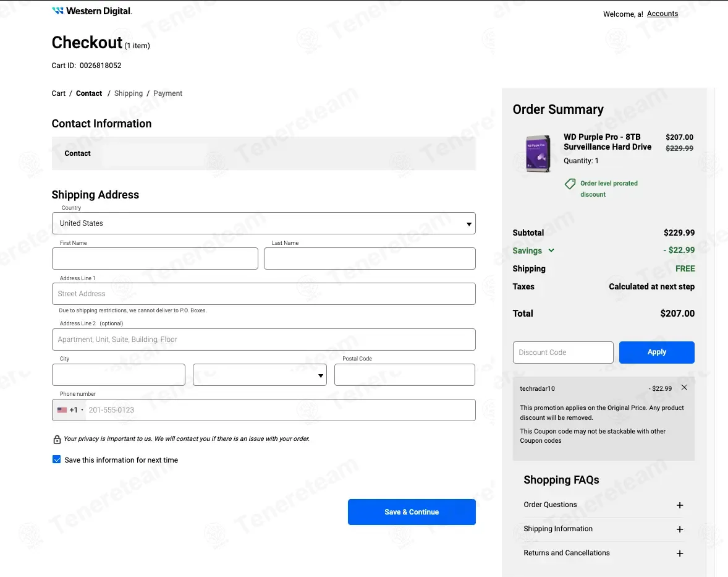Click the Save & Continue button
Screen dimensions: 728x577
412,512
